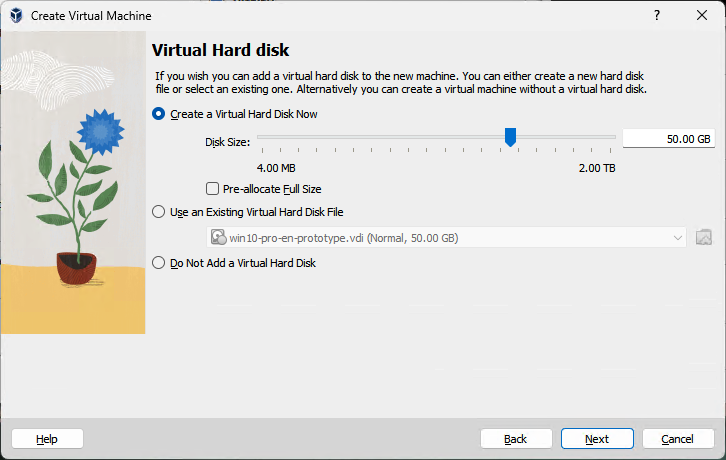Close the Create Virtual Machine dialog
The height and width of the screenshot is (460, 726).
click(702, 16)
